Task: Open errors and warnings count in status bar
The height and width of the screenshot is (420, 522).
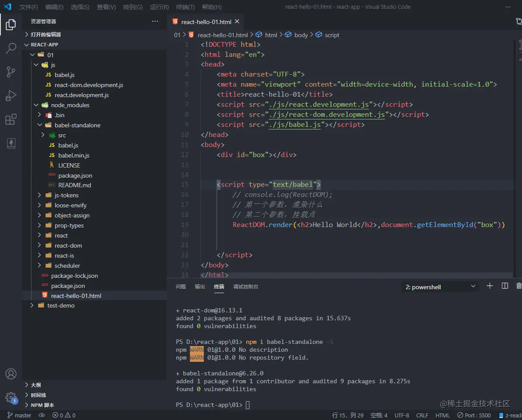Action: coord(64,415)
